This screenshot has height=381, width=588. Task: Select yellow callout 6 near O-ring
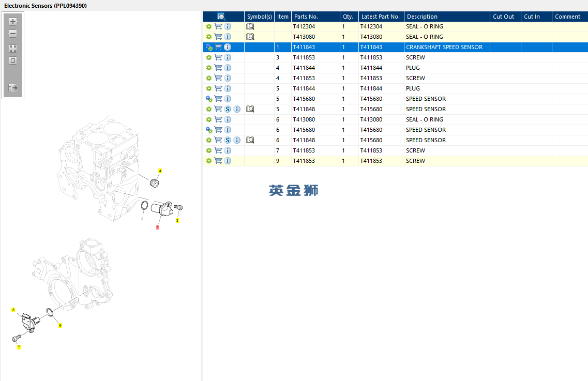60,326
